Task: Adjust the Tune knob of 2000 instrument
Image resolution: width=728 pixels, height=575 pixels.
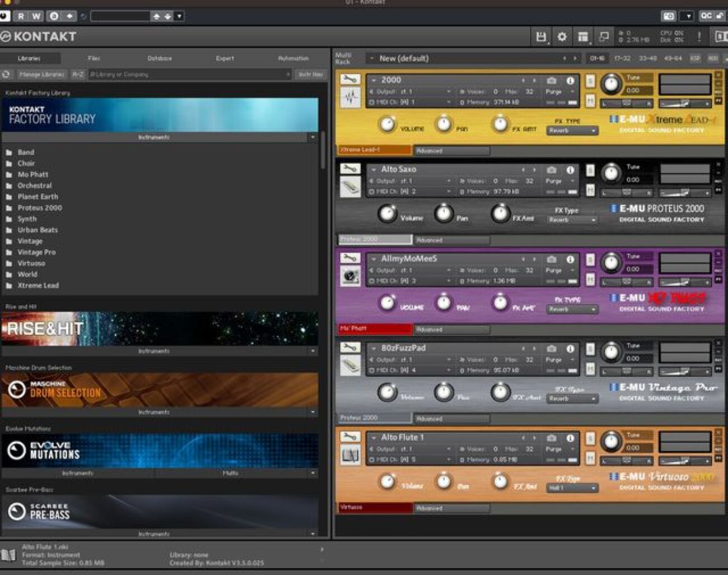Action: tap(611, 84)
